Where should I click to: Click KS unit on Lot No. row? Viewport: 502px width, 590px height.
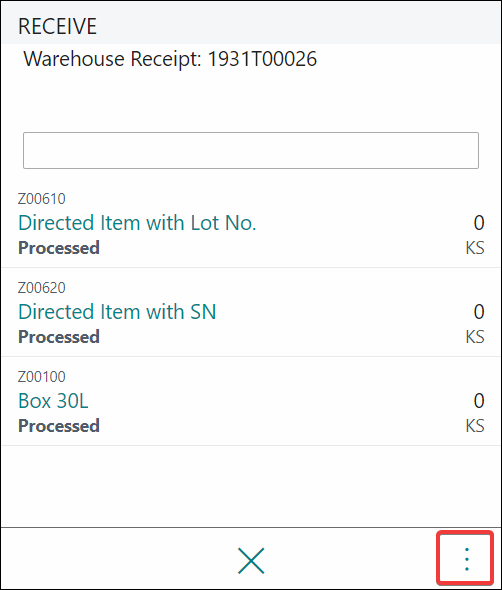[475, 248]
